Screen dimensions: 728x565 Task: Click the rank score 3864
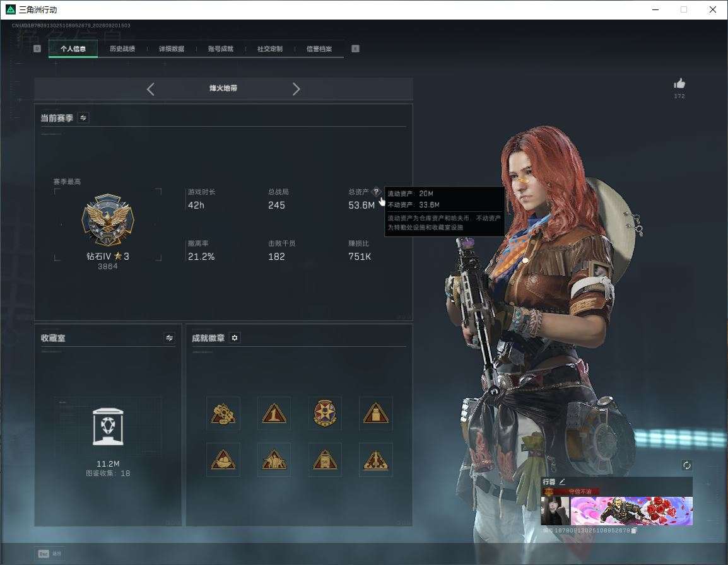108,267
